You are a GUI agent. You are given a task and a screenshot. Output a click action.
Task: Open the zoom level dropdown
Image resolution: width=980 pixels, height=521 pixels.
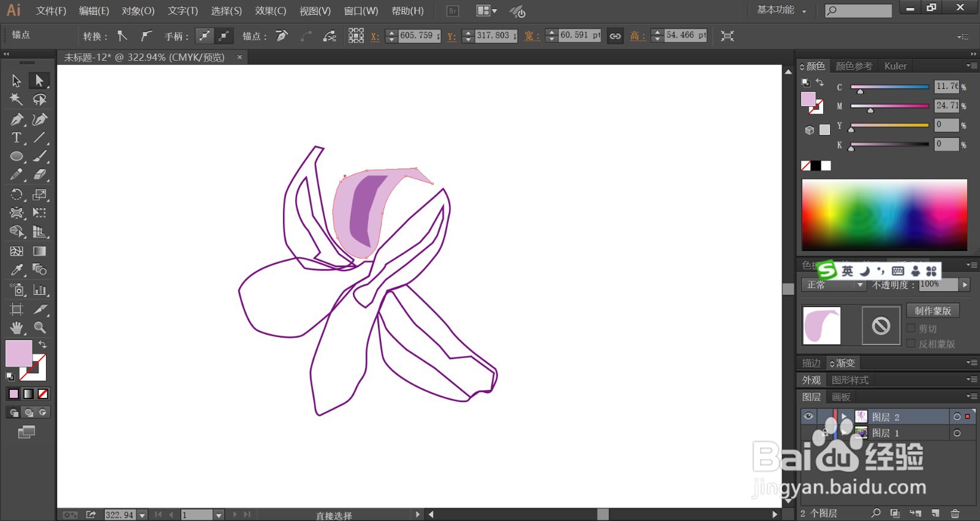(142, 515)
